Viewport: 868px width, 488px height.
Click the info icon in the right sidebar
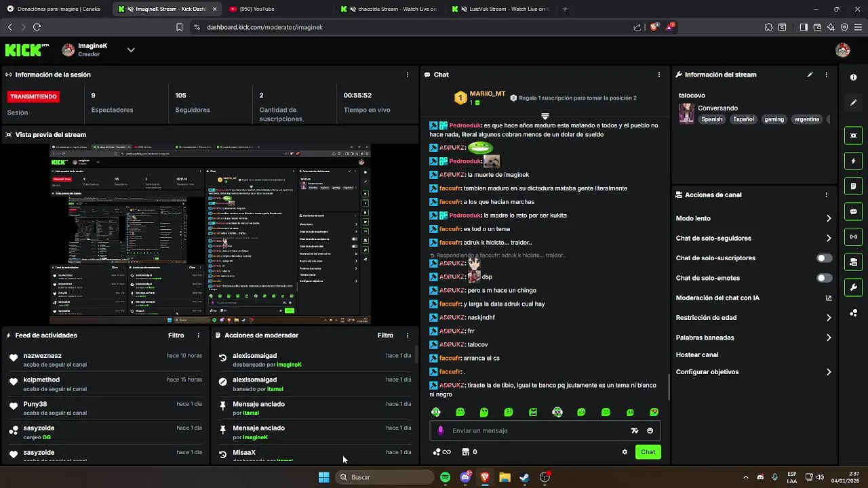tap(853, 77)
